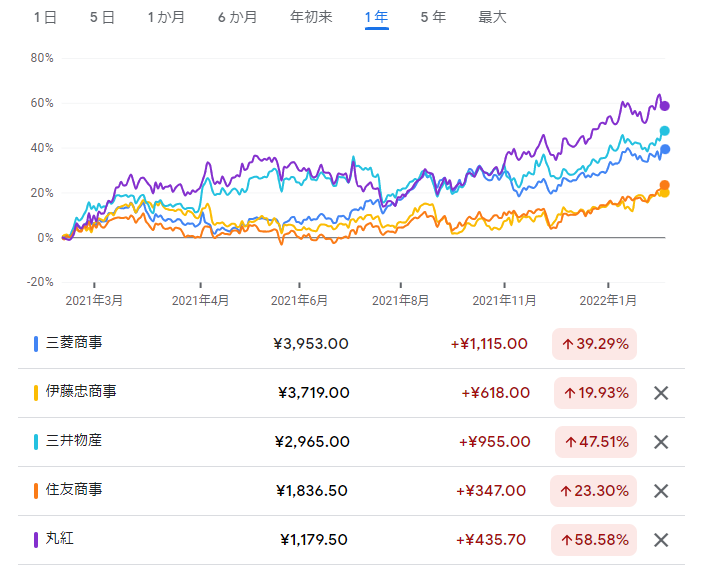This screenshot has width=704, height=574.
Task: Click the 2021年11月 axis label
Action: coord(504,300)
